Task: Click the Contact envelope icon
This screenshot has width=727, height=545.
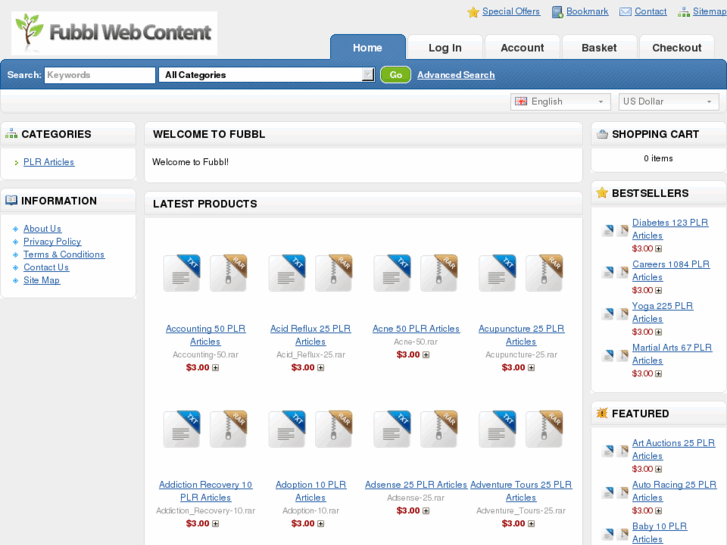Action: tap(625, 12)
